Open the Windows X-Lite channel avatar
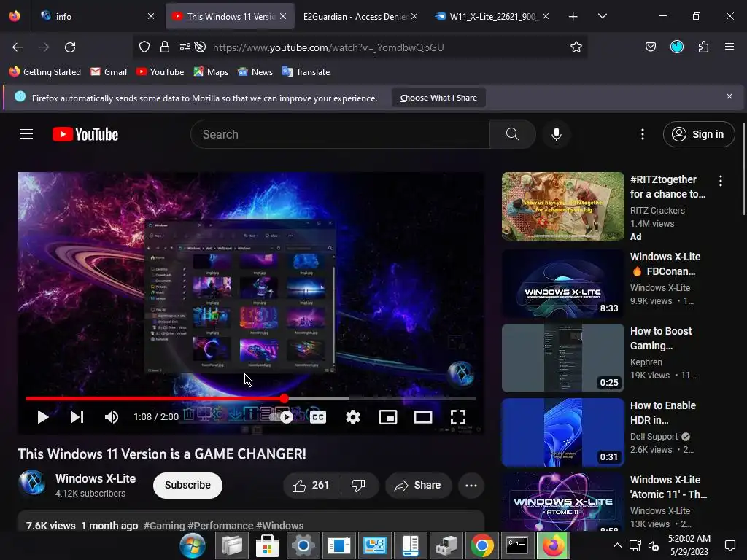The height and width of the screenshot is (560, 747). pyautogui.click(x=32, y=483)
